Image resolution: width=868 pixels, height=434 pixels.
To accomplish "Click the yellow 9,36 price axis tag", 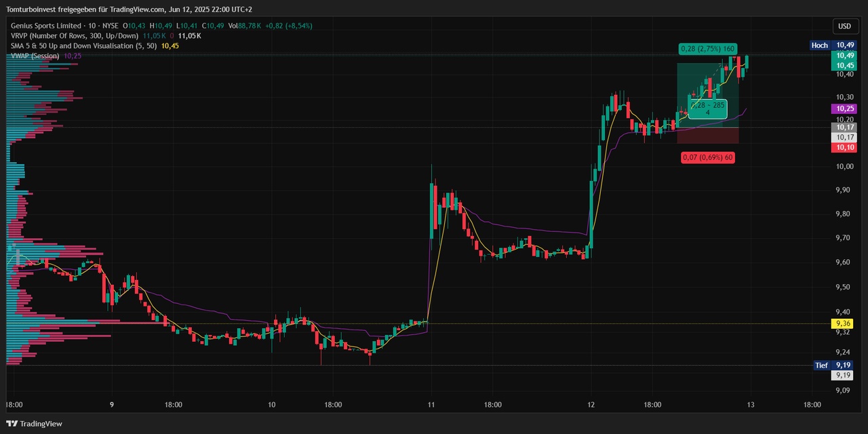I will 844,323.
